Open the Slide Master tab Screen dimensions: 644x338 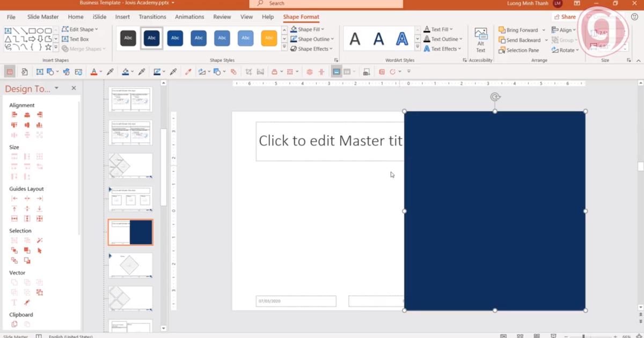pyautogui.click(x=42, y=17)
